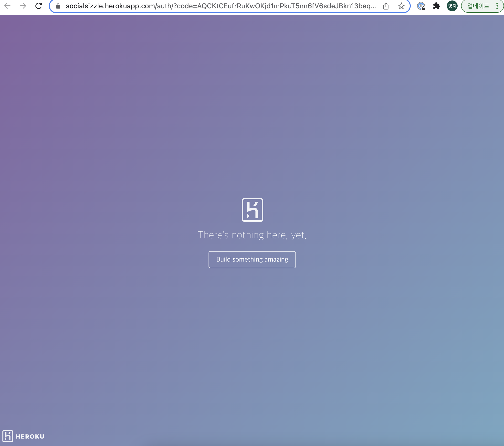Click empty purple gradient background
Image resolution: width=504 pixels, height=446 pixels.
pyautogui.click(x=123, y=99)
